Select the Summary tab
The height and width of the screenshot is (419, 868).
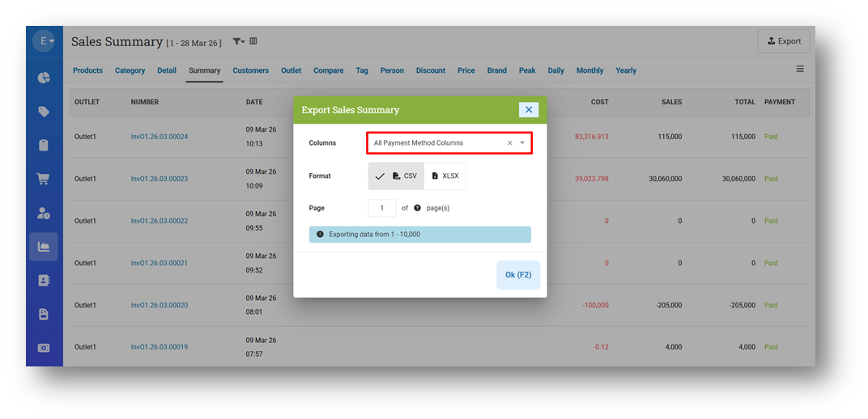point(204,70)
